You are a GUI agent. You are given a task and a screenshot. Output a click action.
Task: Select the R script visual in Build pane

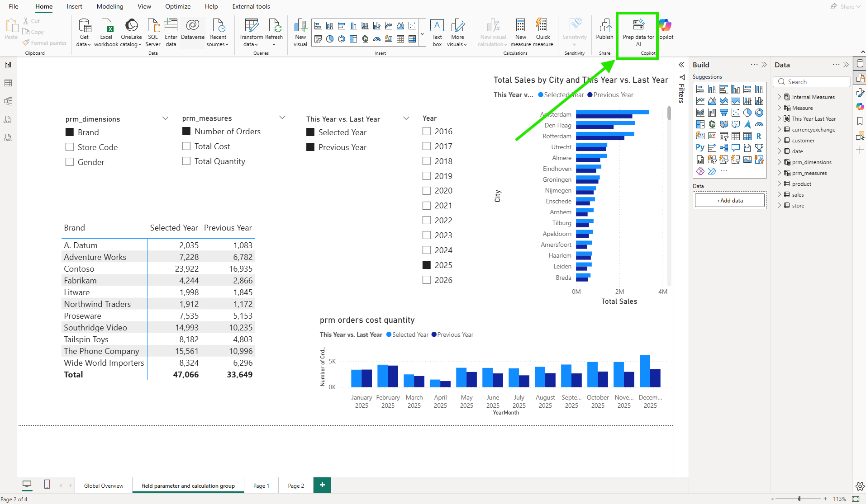759,136
